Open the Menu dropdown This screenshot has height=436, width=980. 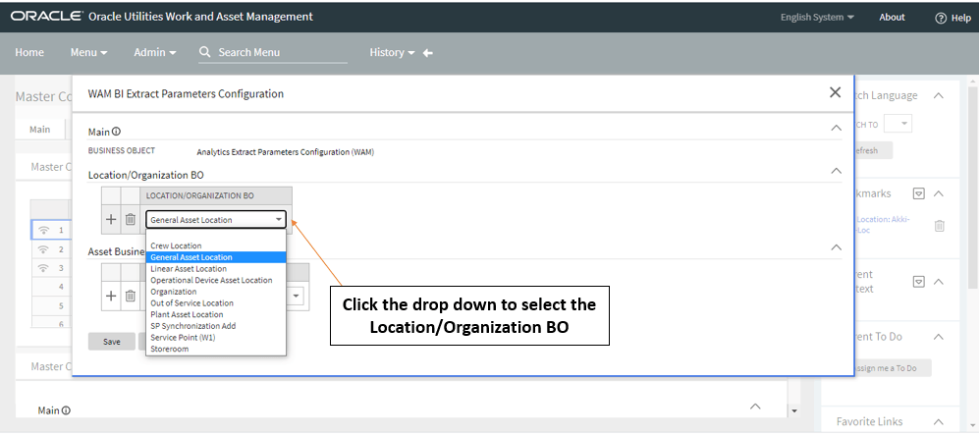88,52
